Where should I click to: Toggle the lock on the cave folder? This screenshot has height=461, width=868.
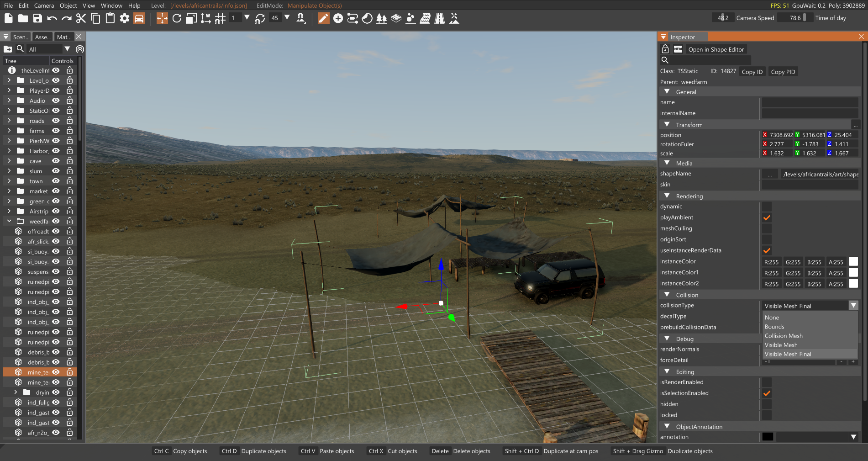tap(69, 161)
